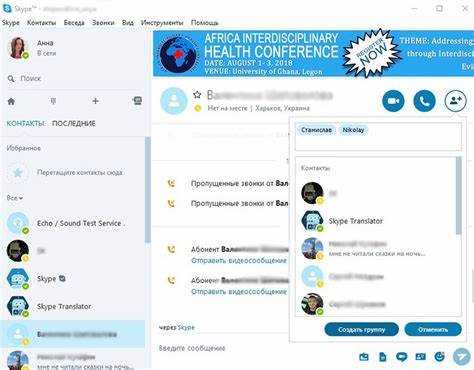
Task: Open the Вид menu
Action: pyautogui.click(x=128, y=23)
